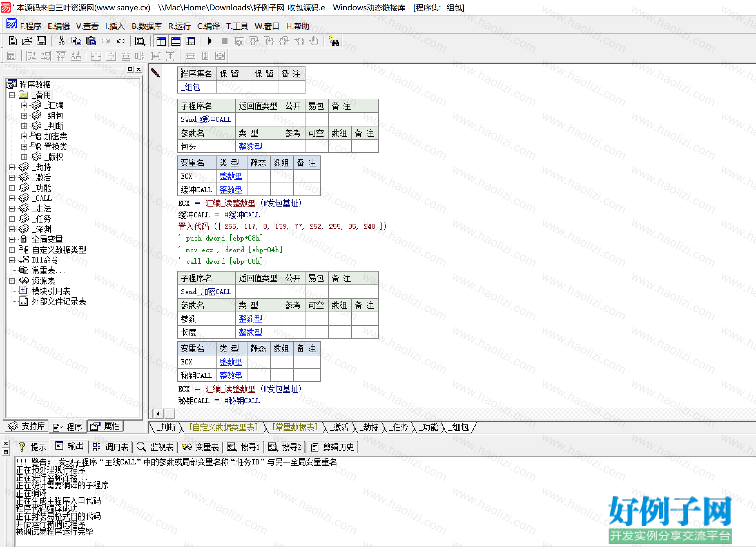Expand the _汇编 tree node

point(24,105)
